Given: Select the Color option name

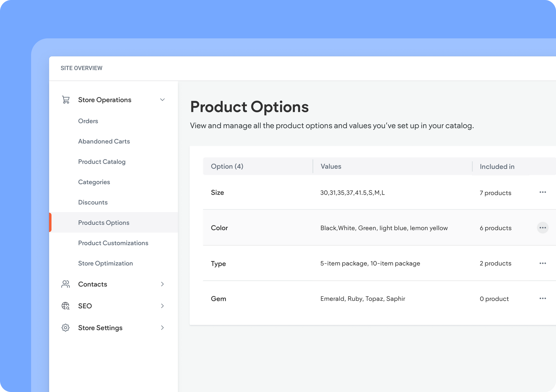Looking at the screenshot, I should tap(219, 228).
